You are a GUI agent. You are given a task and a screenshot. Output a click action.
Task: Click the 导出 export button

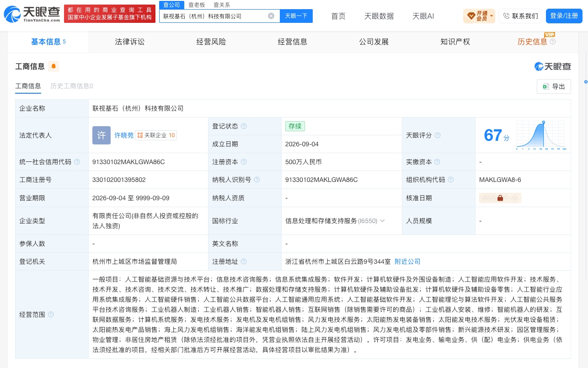pyautogui.click(x=554, y=86)
